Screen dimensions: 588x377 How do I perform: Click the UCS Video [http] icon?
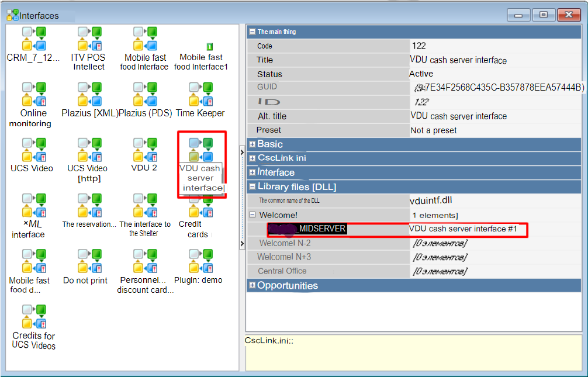[x=89, y=150]
